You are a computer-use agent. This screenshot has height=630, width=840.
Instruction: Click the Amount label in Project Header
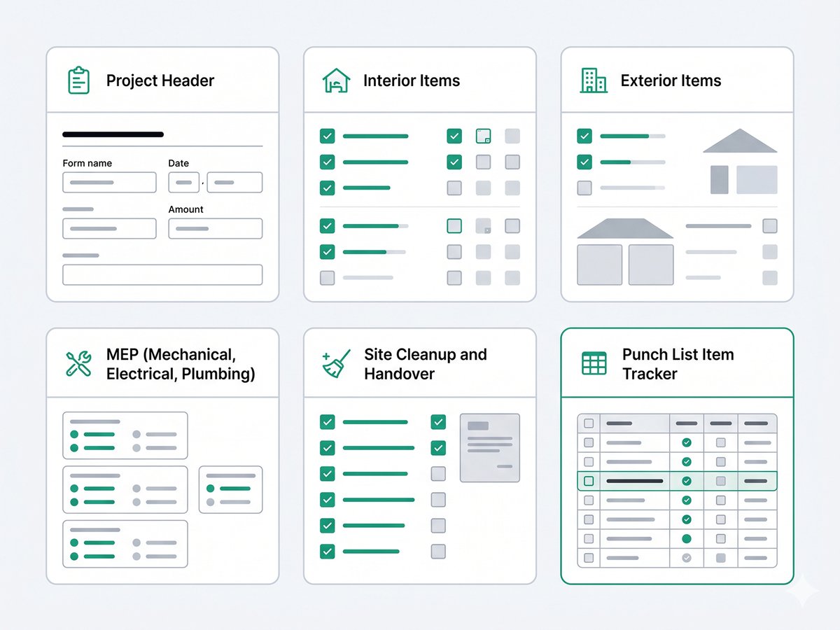(x=186, y=209)
